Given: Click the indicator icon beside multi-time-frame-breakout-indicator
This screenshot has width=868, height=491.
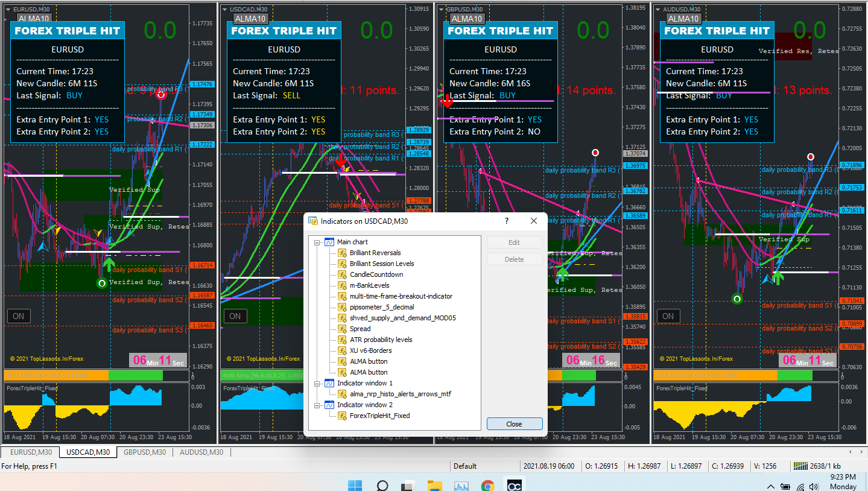Looking at the screenshot, I should click(341, 296).
